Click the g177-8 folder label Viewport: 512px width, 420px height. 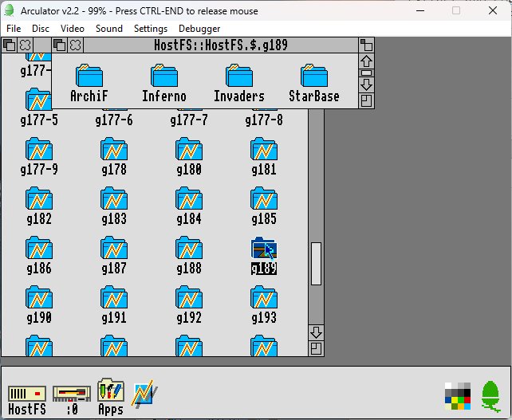[264, 120]
